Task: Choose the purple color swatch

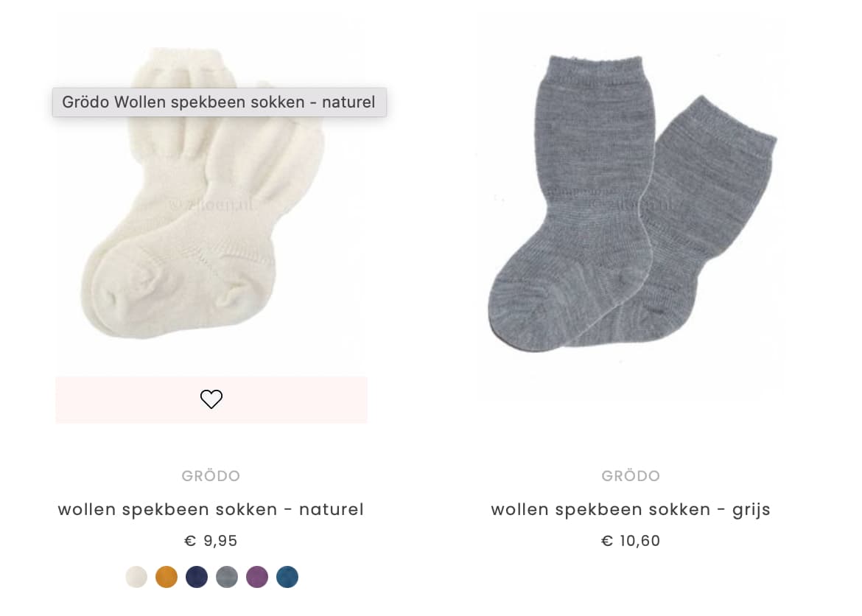Action: coord(257,577)
